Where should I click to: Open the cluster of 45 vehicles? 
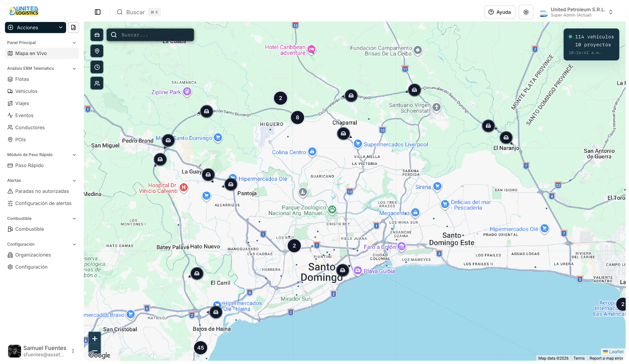coord(200,348)
